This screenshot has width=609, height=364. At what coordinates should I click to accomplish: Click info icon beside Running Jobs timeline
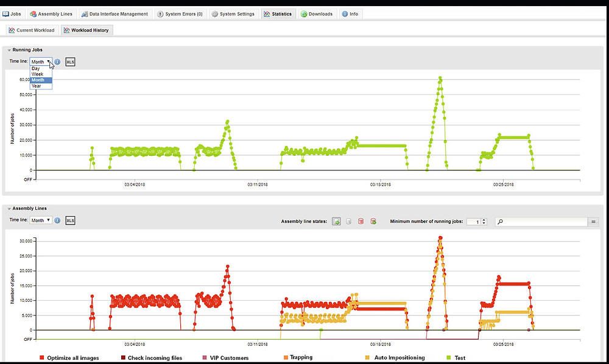click(57, 61)
